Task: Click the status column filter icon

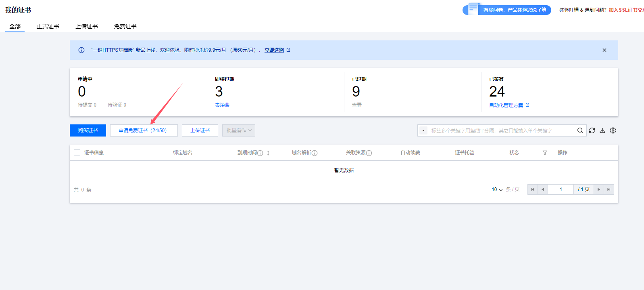Action: point(544,153)
